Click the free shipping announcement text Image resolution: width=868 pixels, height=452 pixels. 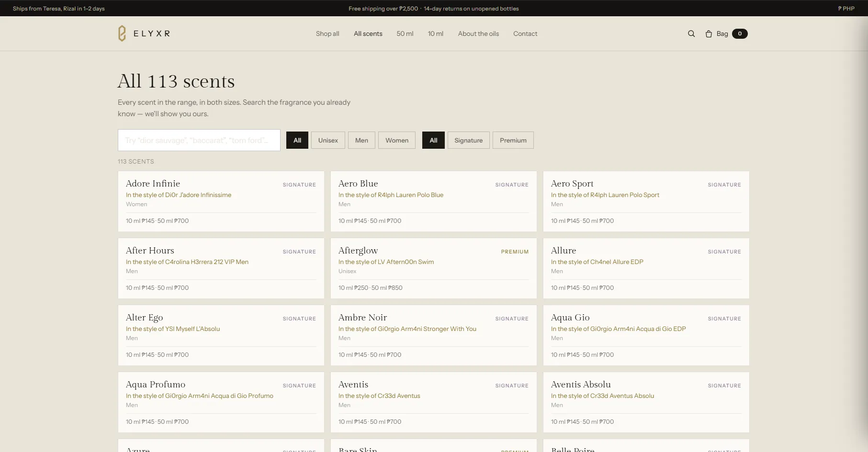[434, 9]
